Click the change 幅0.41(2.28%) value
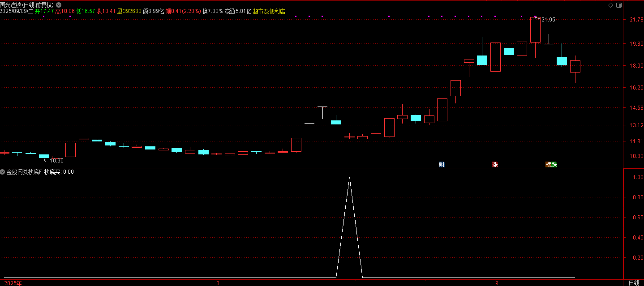 [x=184, y=11]
